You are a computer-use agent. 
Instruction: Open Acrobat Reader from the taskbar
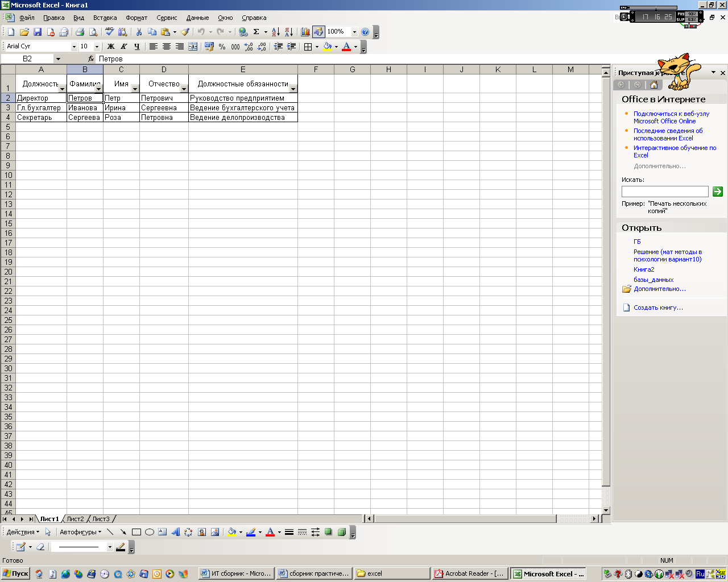[x=469, y=573]
